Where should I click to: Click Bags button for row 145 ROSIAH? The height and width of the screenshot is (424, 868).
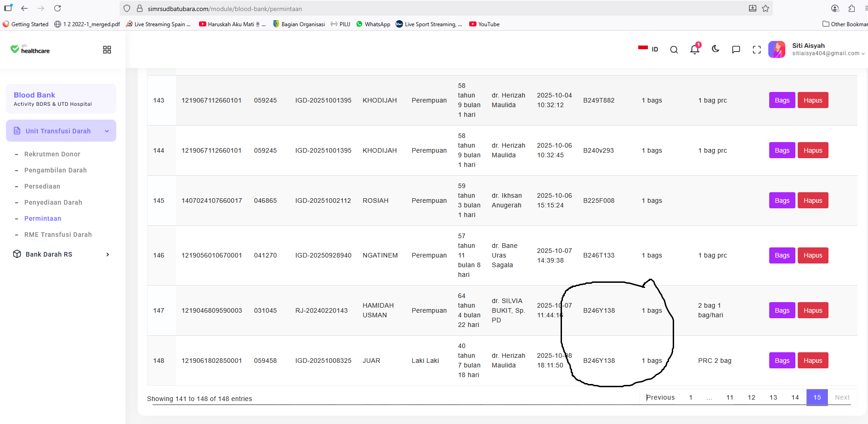click(x=782, y=201)
